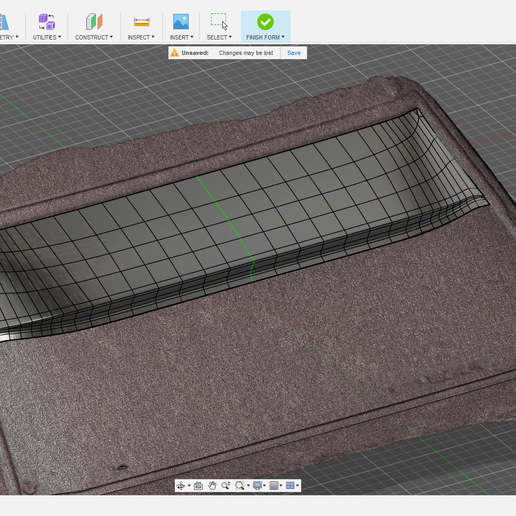Click the Viewports layout icon

pos(290,485)
